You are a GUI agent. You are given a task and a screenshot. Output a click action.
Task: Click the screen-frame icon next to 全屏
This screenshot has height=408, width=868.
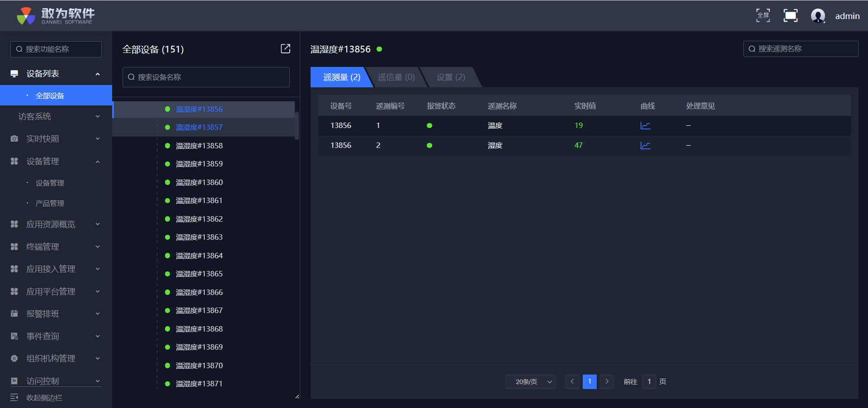point(790,16)
